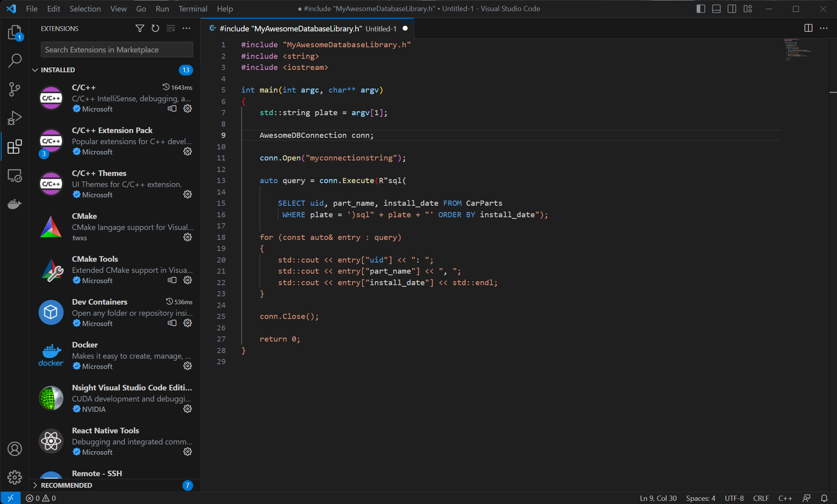Click the Search Extensions in Marketplace field
Viewport: 837px width, 504px height.
click(116, 49)
